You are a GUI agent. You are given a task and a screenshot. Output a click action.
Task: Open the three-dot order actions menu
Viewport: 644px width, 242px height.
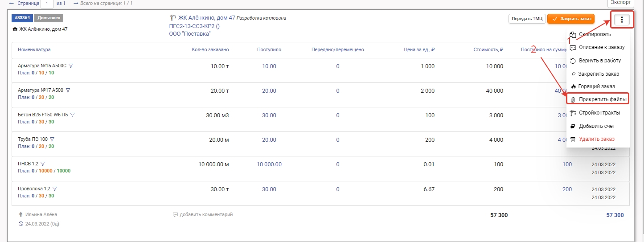tap(622, 20)
